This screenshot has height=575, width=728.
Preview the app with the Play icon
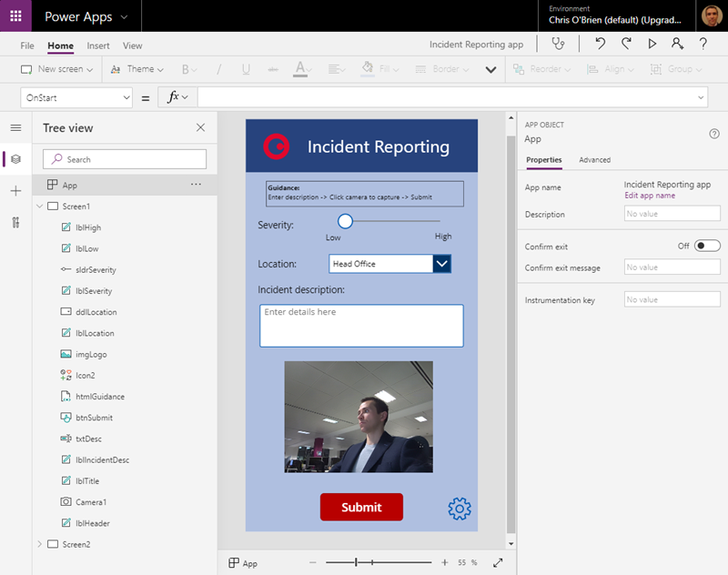[x=652, y=44]
